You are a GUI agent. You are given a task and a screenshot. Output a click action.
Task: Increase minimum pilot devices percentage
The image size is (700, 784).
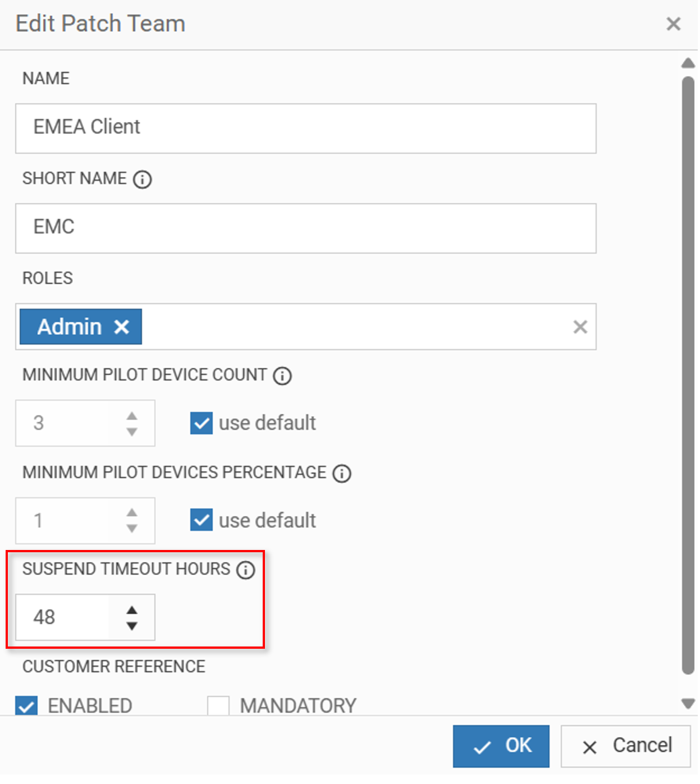pyautogui.click(x=132, y=512)
